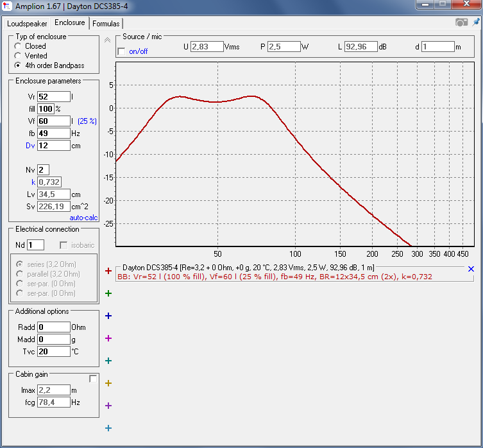The width and height of the screenshot is (483, 448).
Task: Click the Madd mass input field
Action: coord(54,339)
